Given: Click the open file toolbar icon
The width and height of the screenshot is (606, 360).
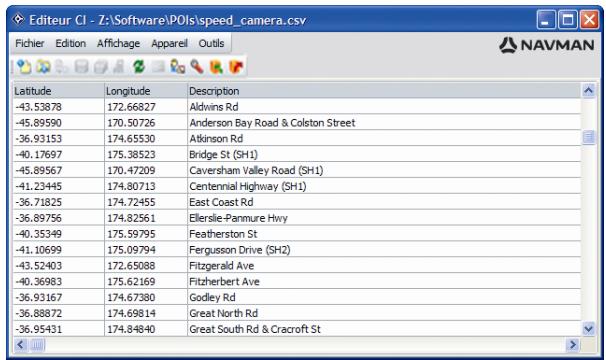Looking at the screenshot, I should coord(43,67).
